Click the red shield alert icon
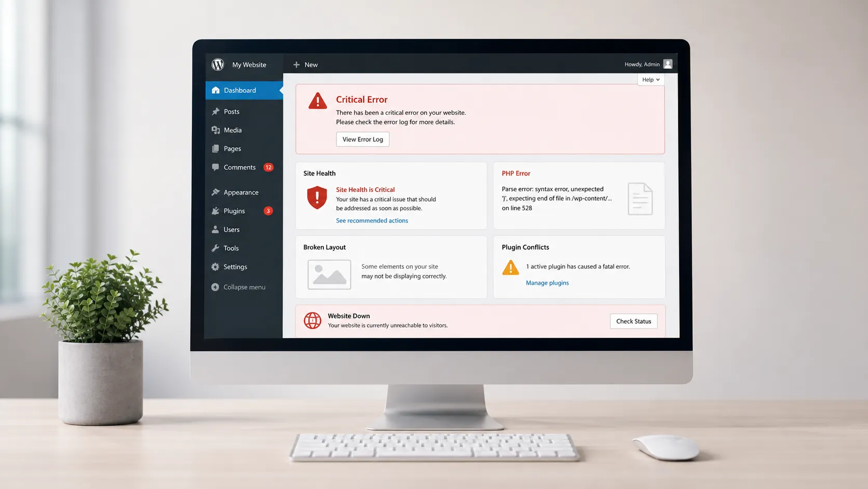Viewport: 868px width, 489px height. tap(317, 198)
